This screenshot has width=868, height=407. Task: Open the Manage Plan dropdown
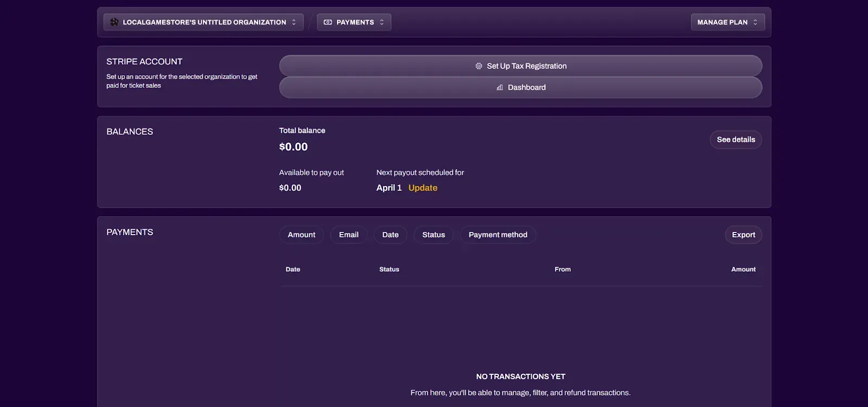[x=727, y=22]
